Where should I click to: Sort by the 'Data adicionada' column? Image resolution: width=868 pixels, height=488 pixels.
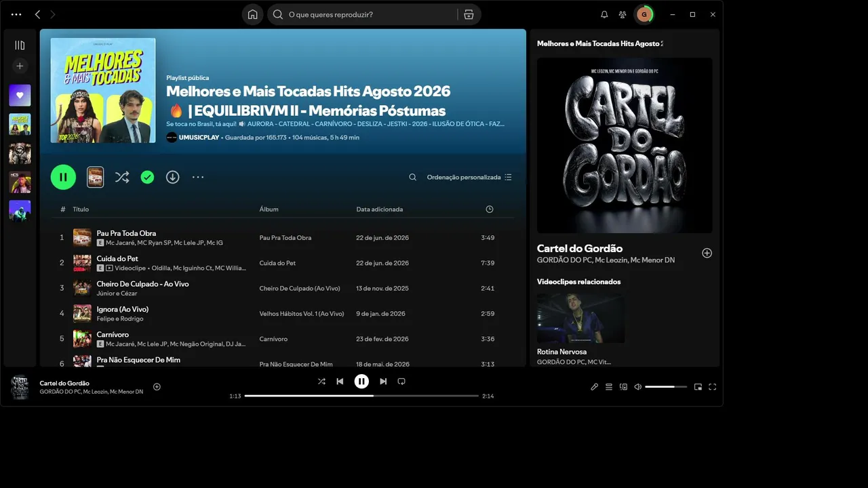(x=380, y=209)
